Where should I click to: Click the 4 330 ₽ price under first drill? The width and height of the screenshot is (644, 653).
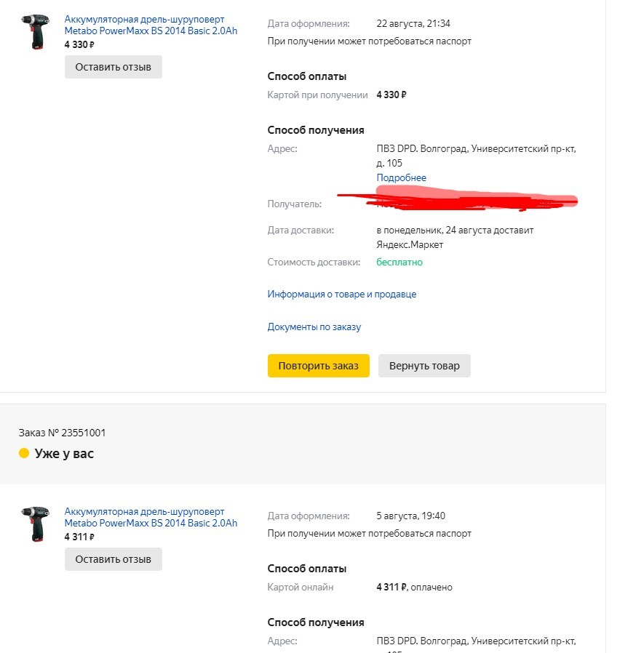(x=79, y=44)
